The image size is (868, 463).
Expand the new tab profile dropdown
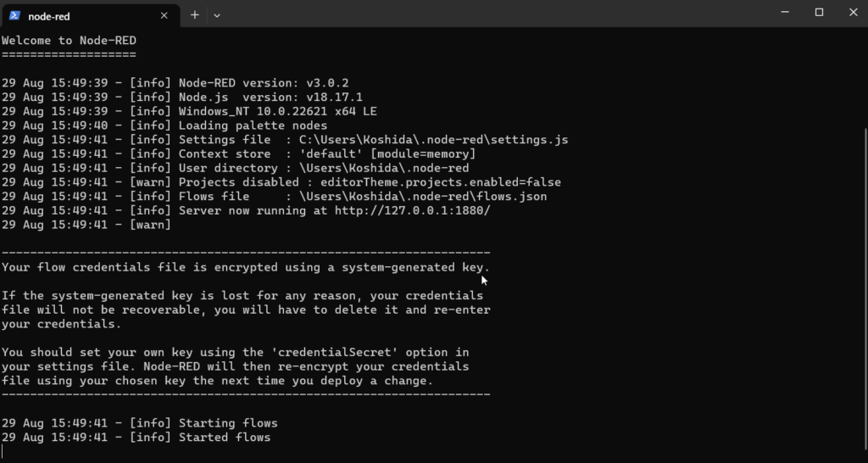coord(217,14)
